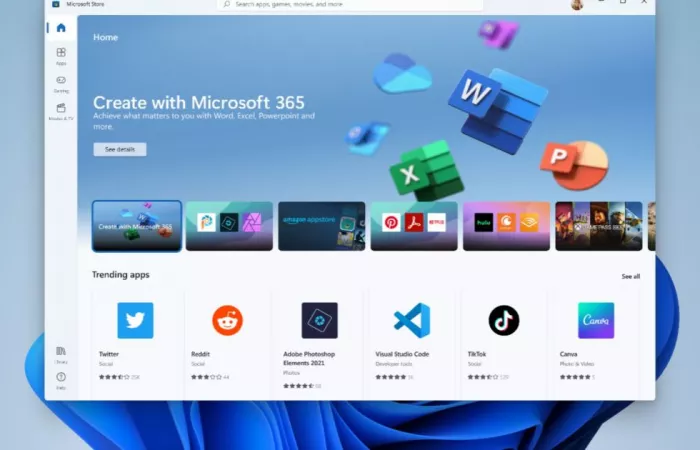
Task: Select the Create with Microsoft 365 thumbnail
Action: (x=137, y=226)
